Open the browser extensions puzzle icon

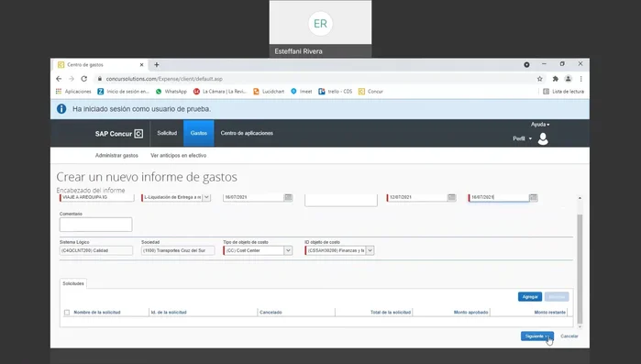tap(555, 79)
